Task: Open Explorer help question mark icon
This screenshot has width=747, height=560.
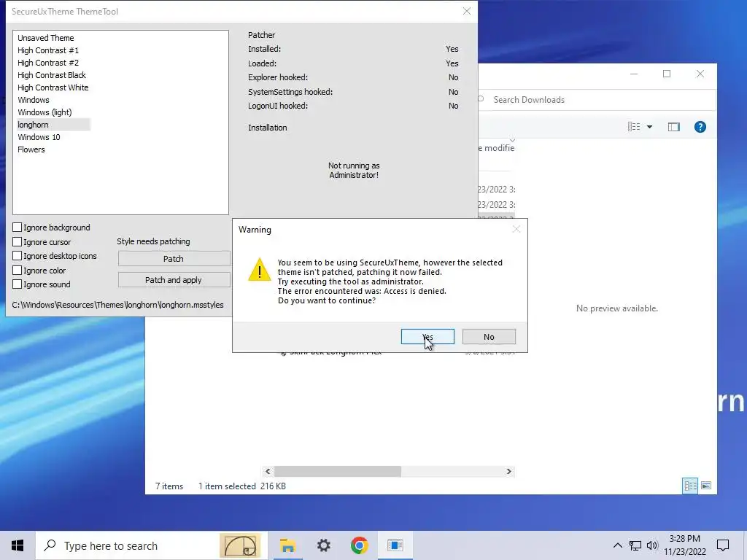Action: point(700,127)
